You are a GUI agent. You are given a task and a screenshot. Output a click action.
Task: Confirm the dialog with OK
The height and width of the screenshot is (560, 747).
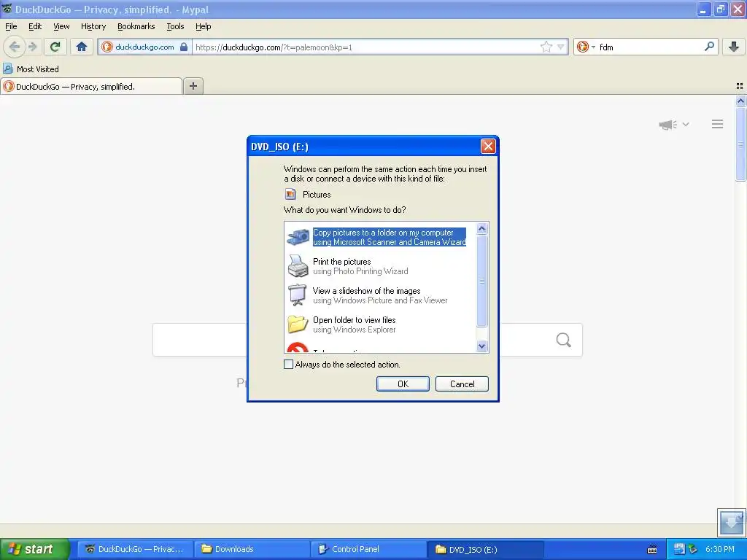(403, 384)
